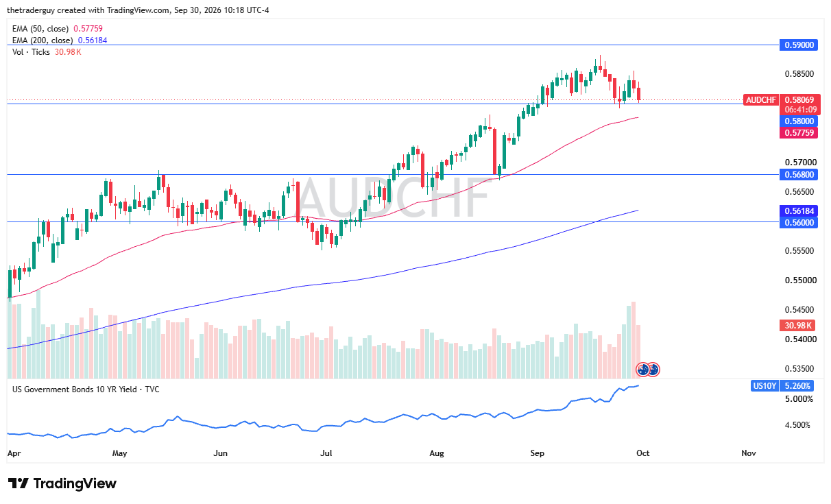
Task: Click the 0.56000 horizontal line price tag
Action: click(x=799, y=221)
